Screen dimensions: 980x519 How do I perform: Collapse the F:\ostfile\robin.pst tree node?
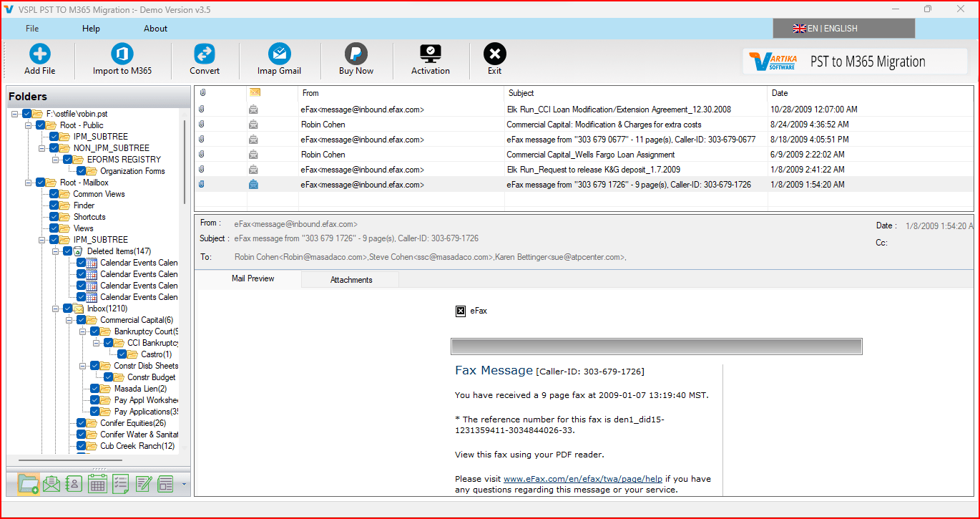pyautogui.click(x=15, y=114)
